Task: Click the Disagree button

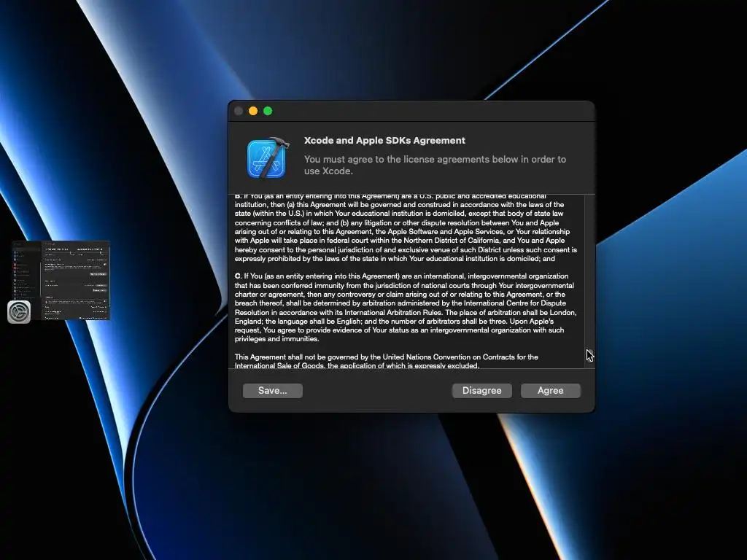Action: coord(481,391)
